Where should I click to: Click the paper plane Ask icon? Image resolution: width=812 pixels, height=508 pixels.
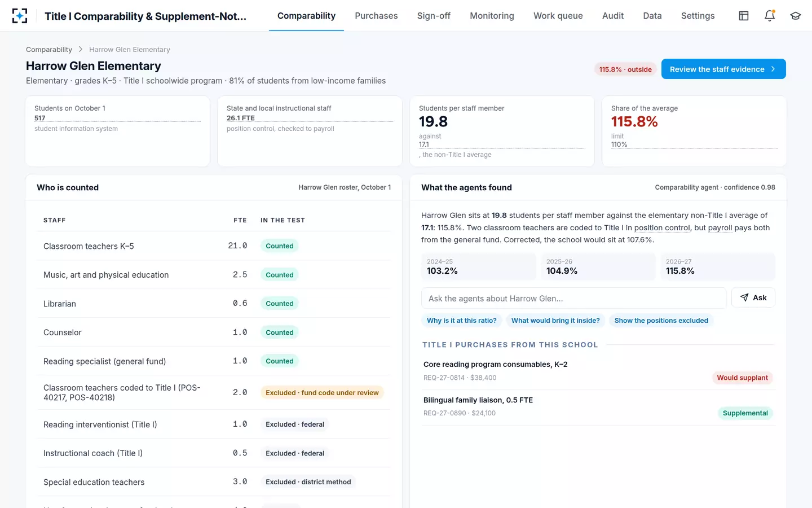pyautogui.click(x=744, y=297)
